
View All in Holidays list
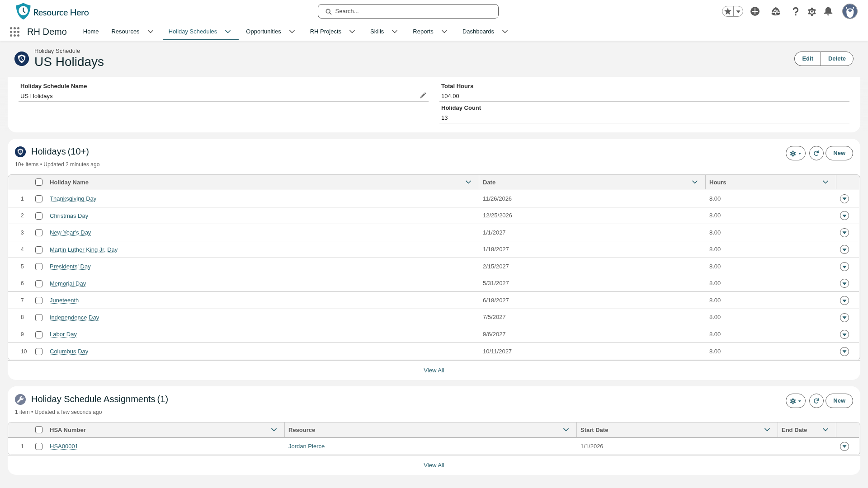434,371
